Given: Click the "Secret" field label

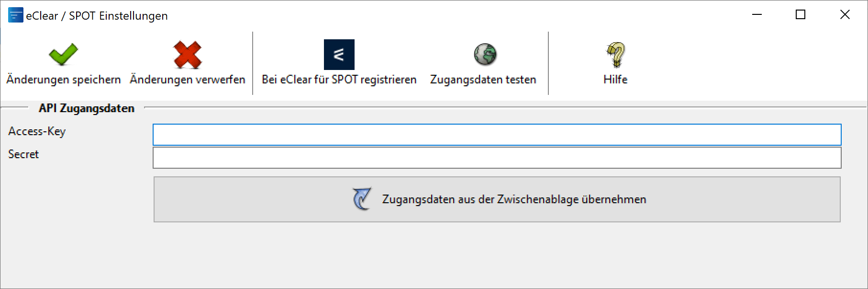Looking at the screenshot, I should tap(23, 154).
